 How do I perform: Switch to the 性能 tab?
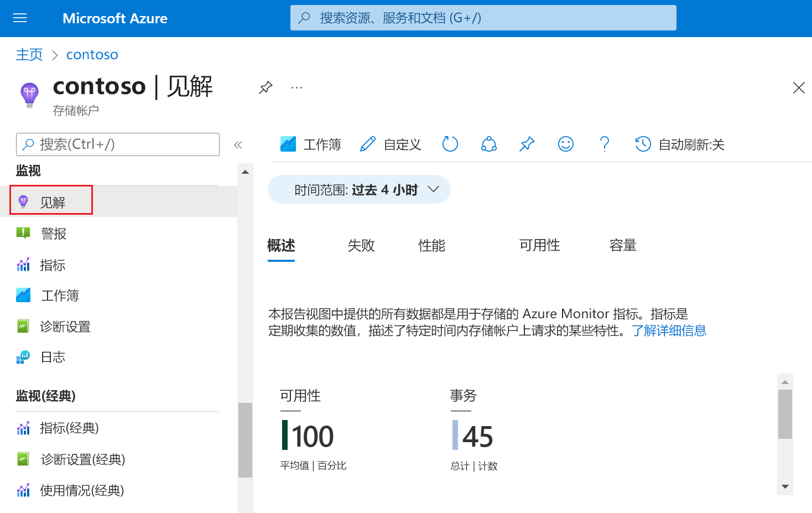431,245
